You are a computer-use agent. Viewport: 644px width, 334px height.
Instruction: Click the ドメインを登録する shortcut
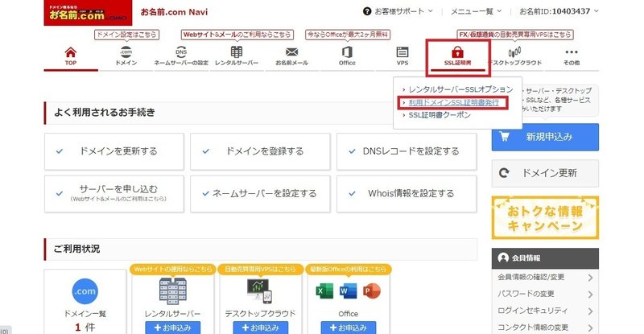pos(260,151)
